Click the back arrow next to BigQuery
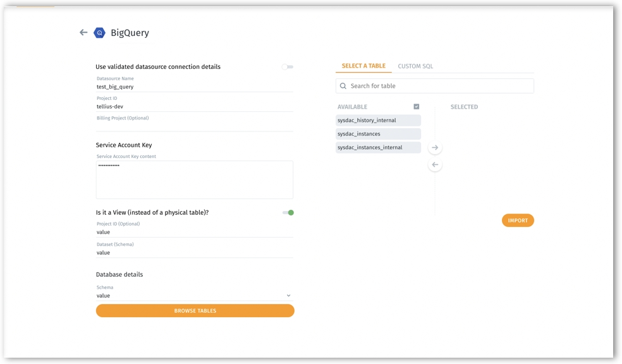 83,32
